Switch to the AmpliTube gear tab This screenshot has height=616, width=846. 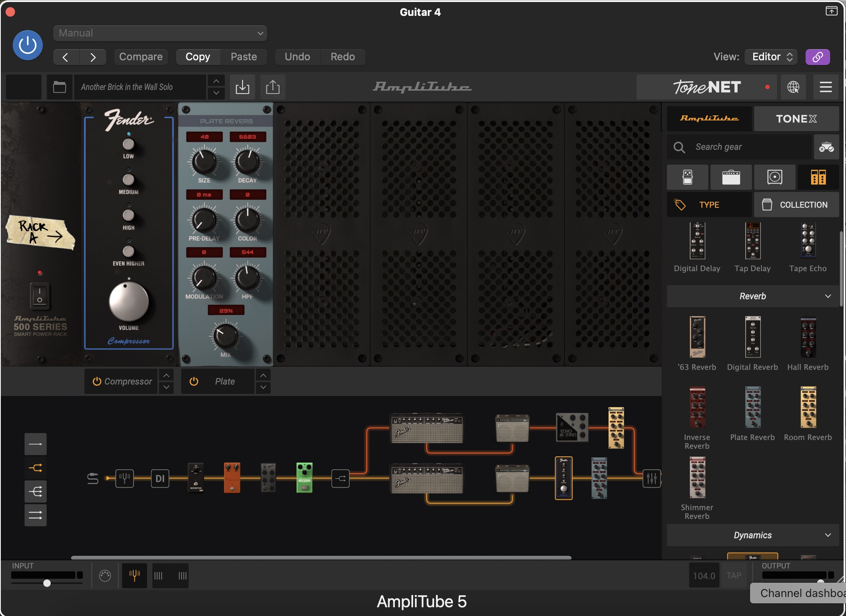[709, 119]
